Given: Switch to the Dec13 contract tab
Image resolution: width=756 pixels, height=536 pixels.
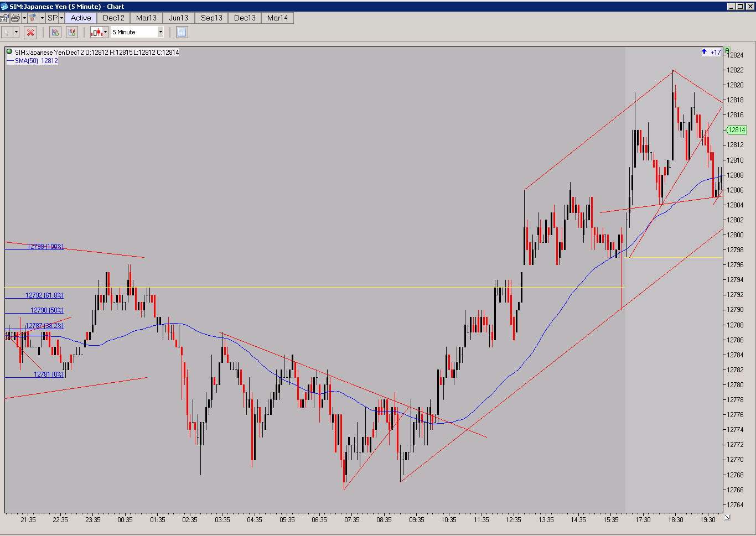Looking at the screenshot, I should click(x=245, y=18).
